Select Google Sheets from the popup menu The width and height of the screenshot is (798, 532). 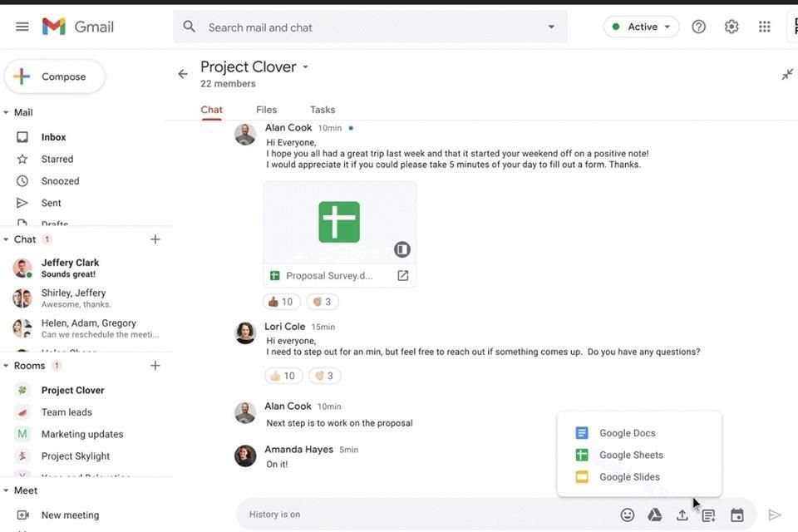click(631, 455)
